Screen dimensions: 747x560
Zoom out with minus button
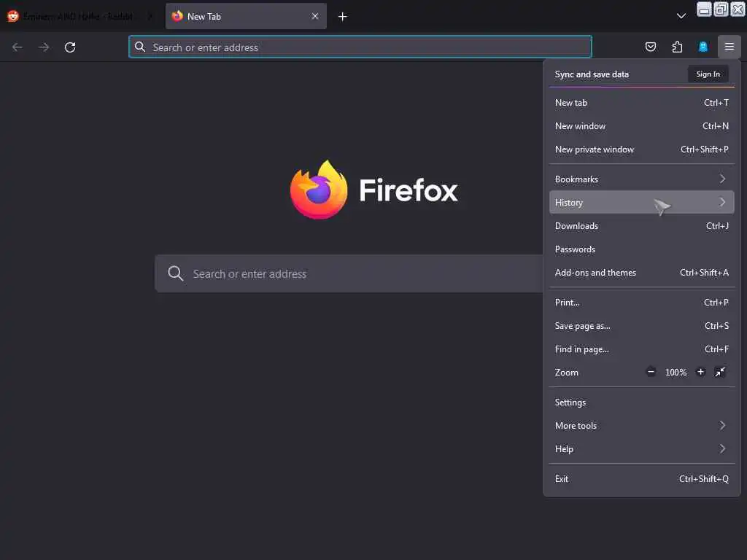(651, 372)
